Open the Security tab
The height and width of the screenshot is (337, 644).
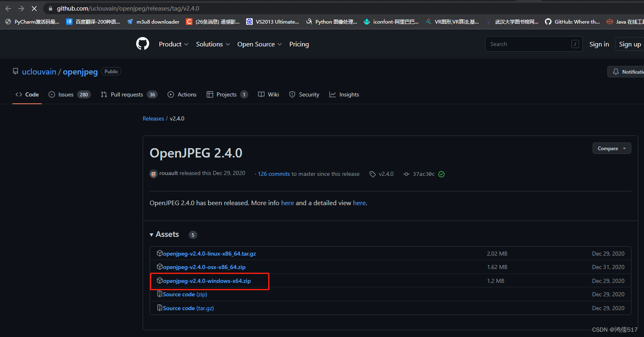click(x=304, y=94)
